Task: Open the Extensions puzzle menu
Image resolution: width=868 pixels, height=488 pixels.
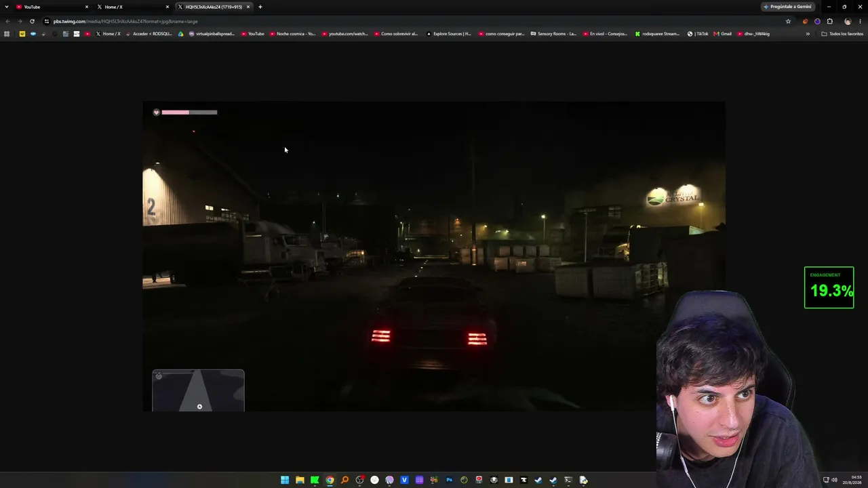Action: (829, 21)
